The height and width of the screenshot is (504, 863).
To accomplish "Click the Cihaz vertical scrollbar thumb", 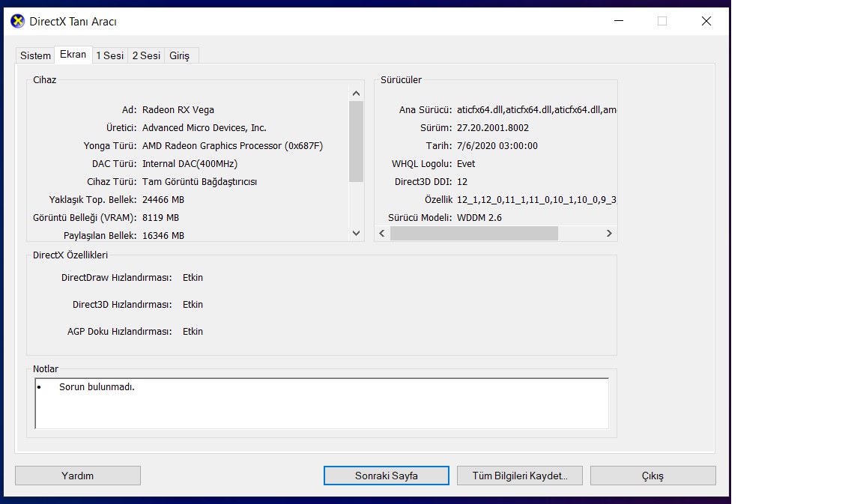I will [x=356, y=142].
